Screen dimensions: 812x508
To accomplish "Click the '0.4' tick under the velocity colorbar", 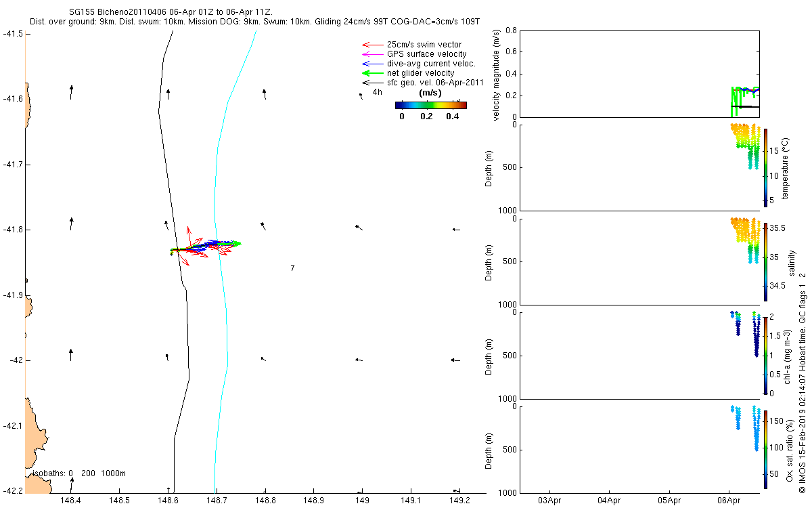I will [452, 117].
